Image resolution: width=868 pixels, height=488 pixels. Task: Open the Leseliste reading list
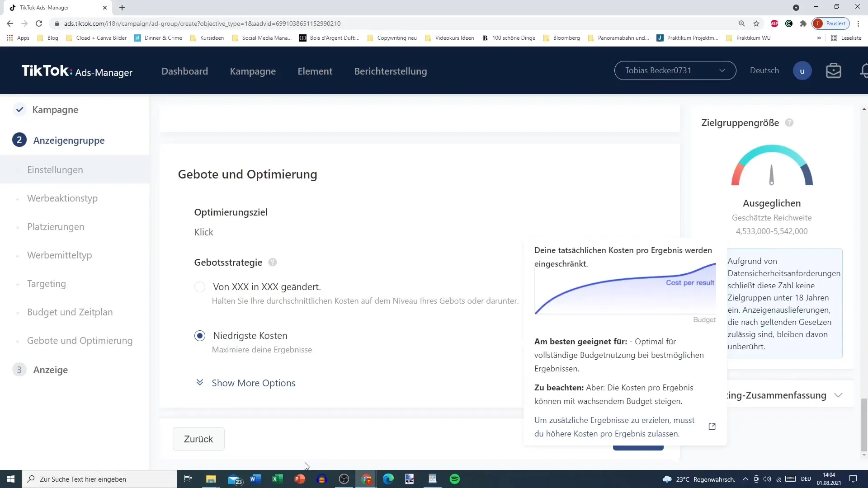click(846, 38)
